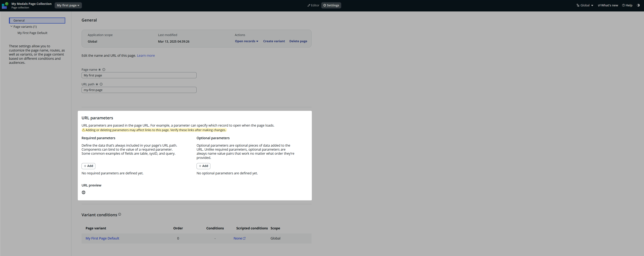Switch to the Editor tab
The width and height of the screenshot is (644, 256).
coord(313,5)
